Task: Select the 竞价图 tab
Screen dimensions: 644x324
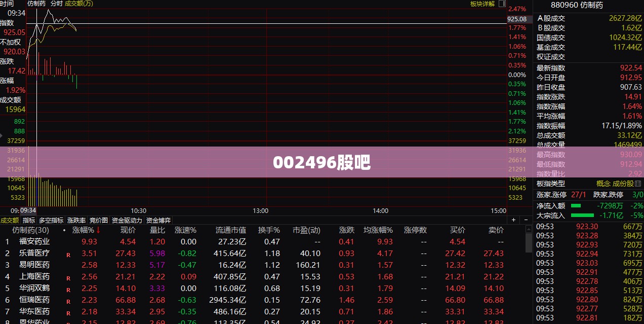Action: tap(99, 220)
